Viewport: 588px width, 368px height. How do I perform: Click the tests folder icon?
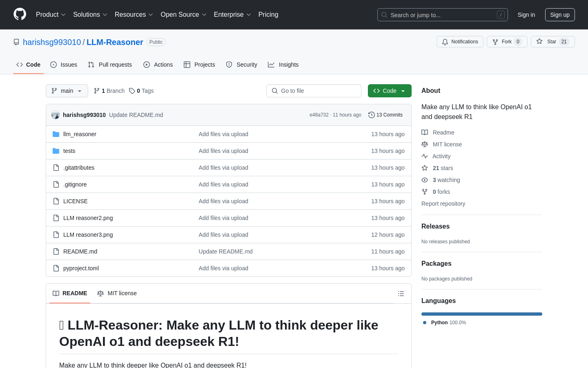pyautogui.click(x=56, y=151)
